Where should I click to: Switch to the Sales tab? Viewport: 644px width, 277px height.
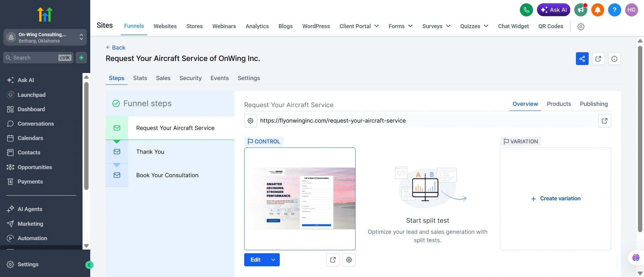pyautogui.click(x=163, y=78)
